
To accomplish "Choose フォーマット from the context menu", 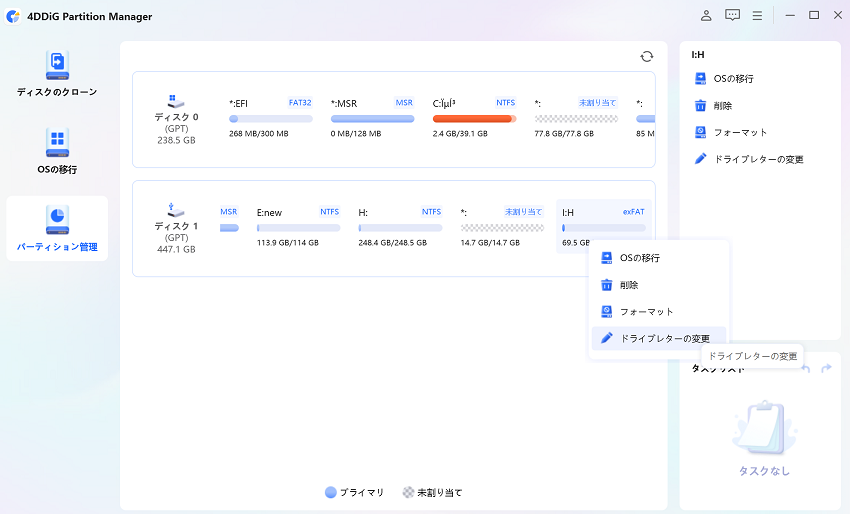I will pos(658,311).
